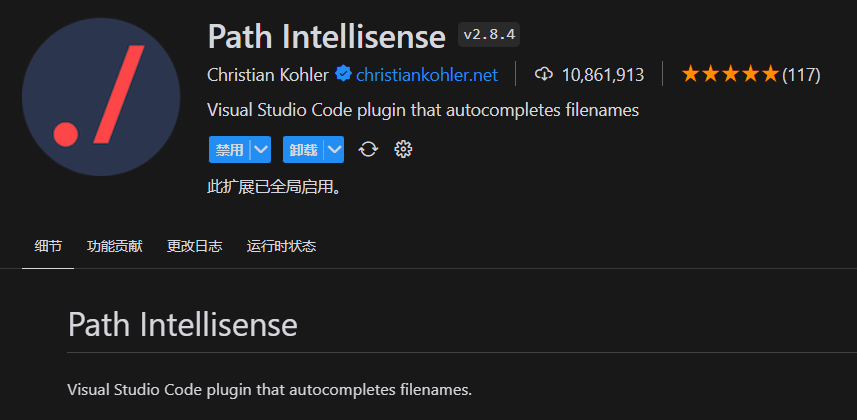Select the 更改日志 changelog tab
Viewport: 857px width, 420px height.
tap(195, 247)
